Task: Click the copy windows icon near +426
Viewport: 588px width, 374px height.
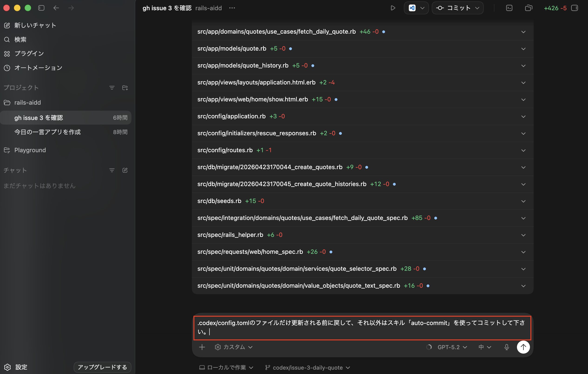Action: pyautogui.click(x=528, y=8)
